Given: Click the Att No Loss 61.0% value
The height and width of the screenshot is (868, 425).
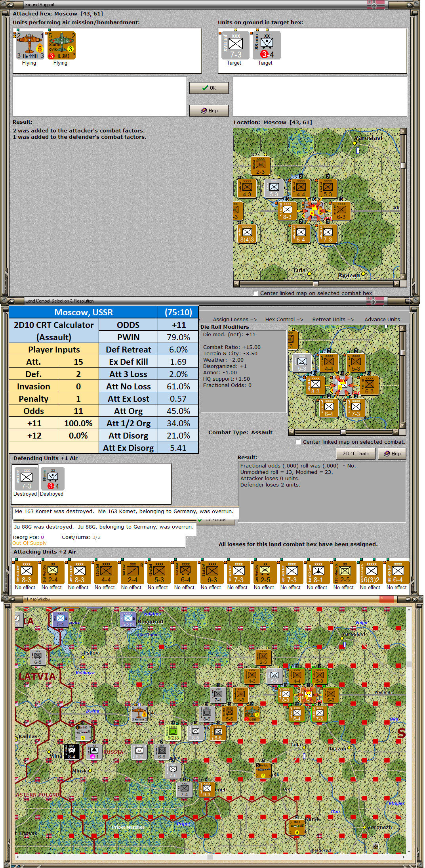Looking at the screenshot, I should [178, 386].
